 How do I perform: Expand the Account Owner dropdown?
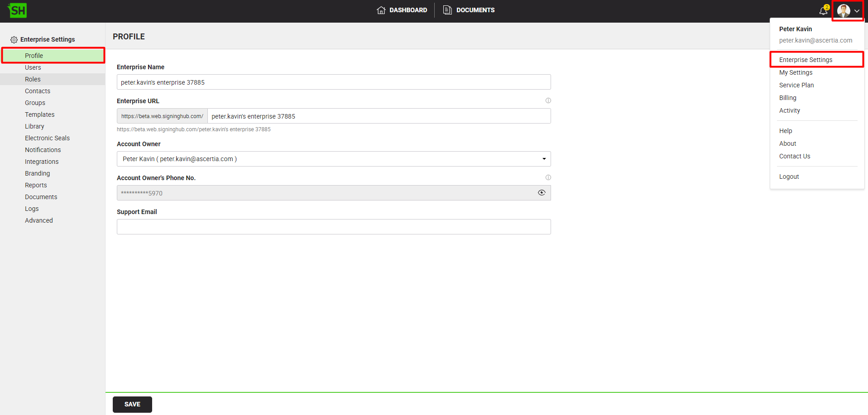point(544,159)
